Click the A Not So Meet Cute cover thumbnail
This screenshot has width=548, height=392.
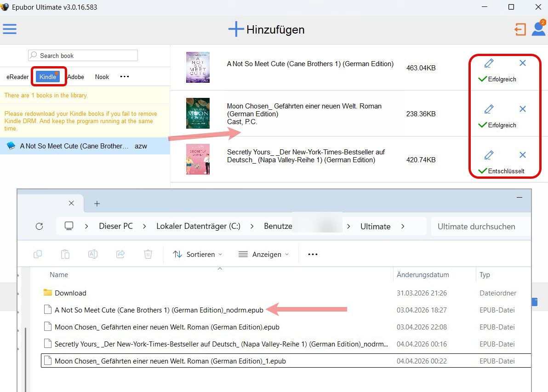tap(198, 67)
